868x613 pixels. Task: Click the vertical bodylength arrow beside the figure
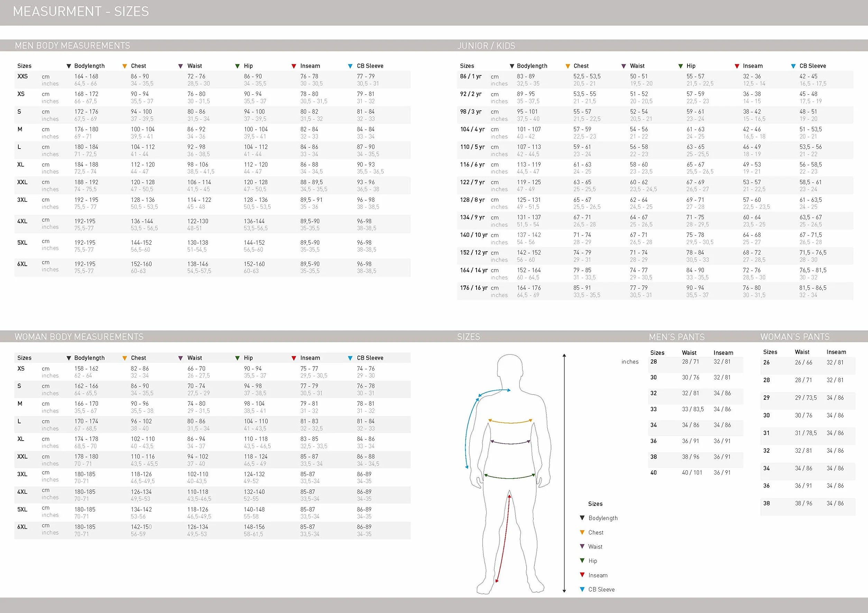[x=564, y=473]
